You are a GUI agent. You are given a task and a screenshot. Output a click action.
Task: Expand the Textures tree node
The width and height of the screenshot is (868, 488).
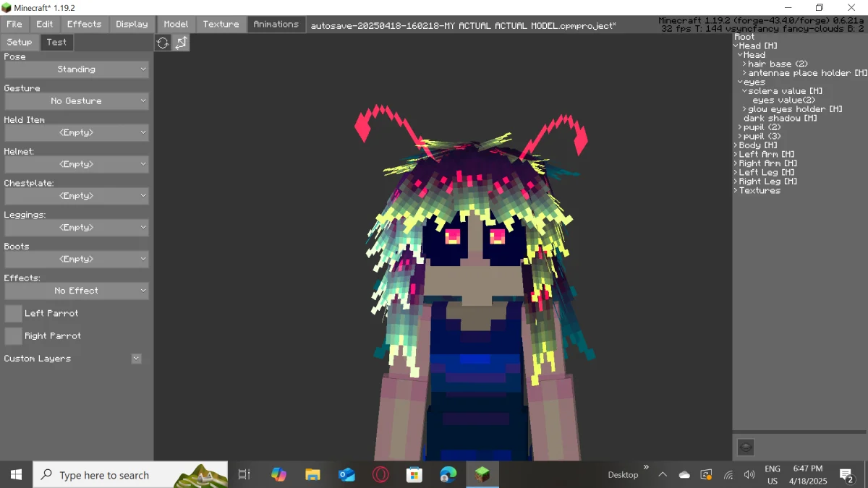pos(736,190)
